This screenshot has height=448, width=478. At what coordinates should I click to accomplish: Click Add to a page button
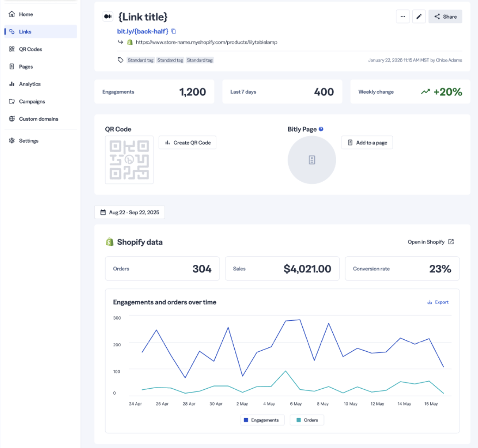pos(367,142)
